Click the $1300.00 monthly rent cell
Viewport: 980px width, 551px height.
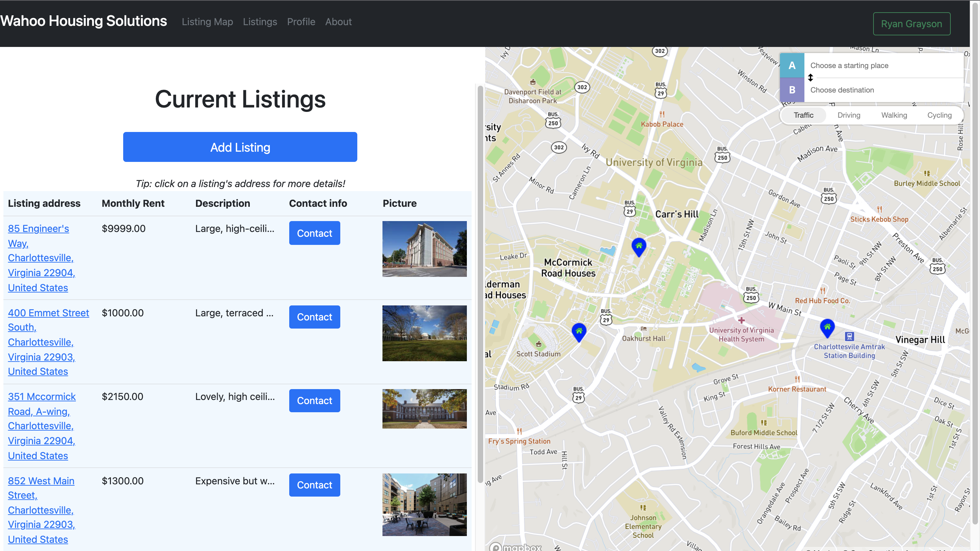[x=122, y=481]
